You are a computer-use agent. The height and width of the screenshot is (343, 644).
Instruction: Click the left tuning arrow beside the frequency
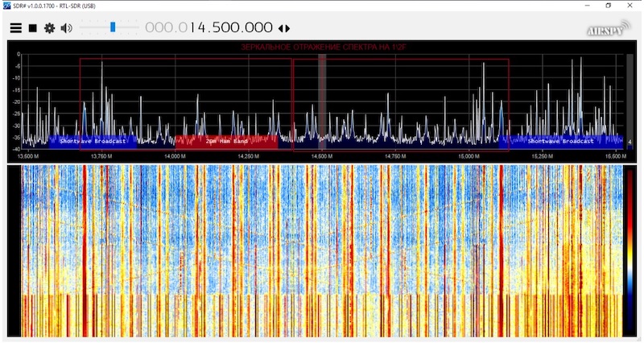click(x=280, y=28)
